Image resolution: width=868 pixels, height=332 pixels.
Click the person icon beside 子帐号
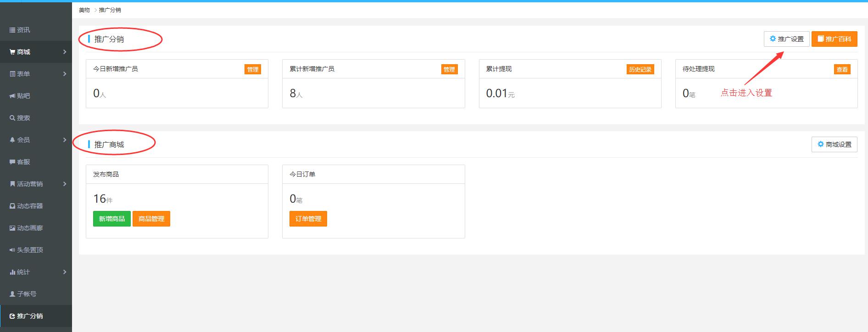pos(12,294)
